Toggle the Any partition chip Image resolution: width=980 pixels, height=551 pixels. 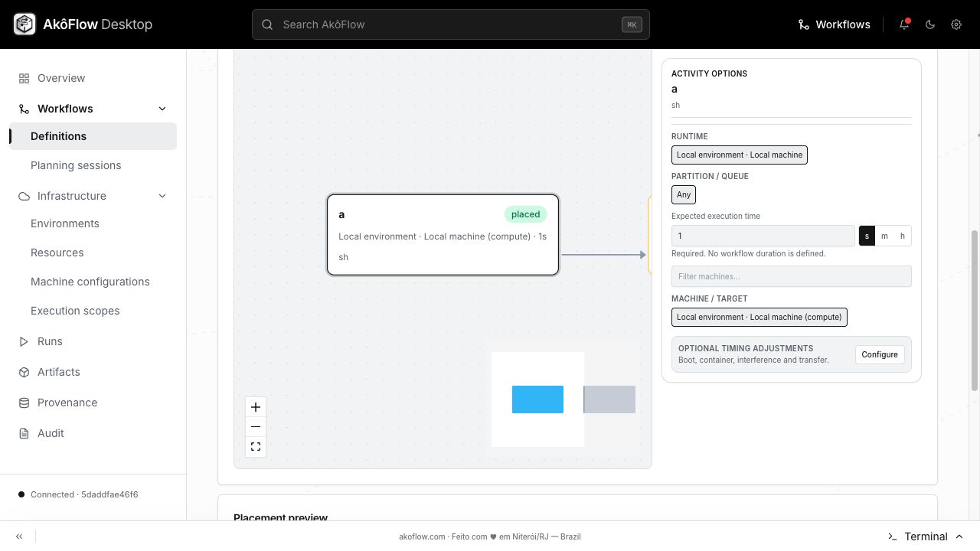pyautogui.click(x=684, y=194)
